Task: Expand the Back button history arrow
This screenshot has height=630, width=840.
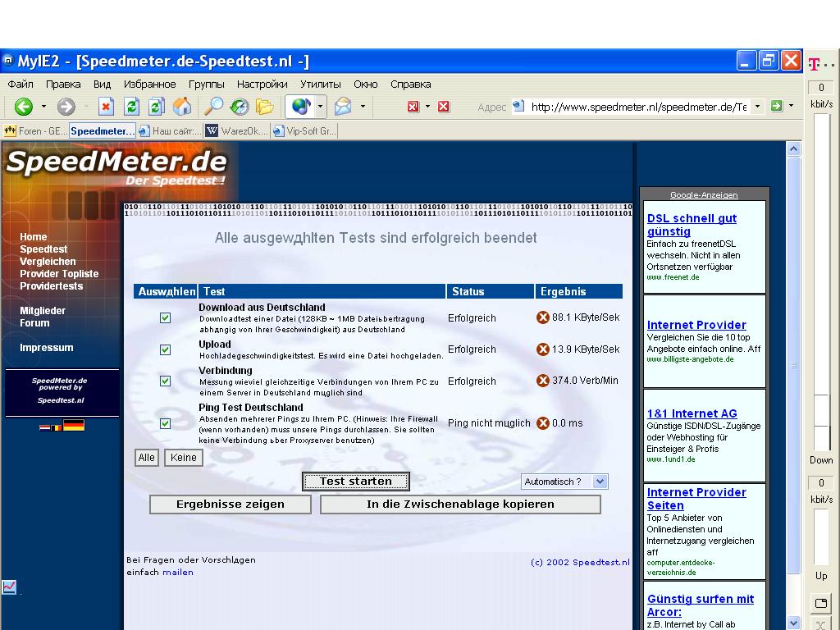Action: pos(43,107)
